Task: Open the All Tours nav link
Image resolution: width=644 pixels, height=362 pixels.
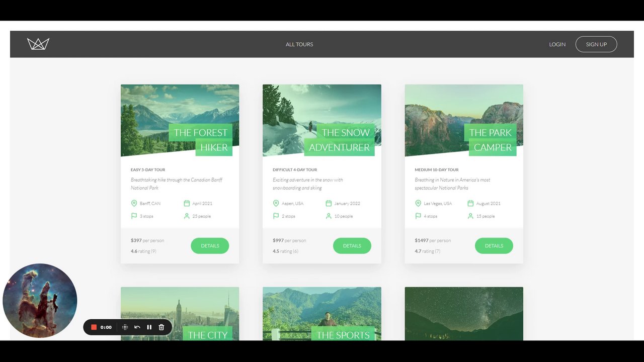Action: click(299, 44)
